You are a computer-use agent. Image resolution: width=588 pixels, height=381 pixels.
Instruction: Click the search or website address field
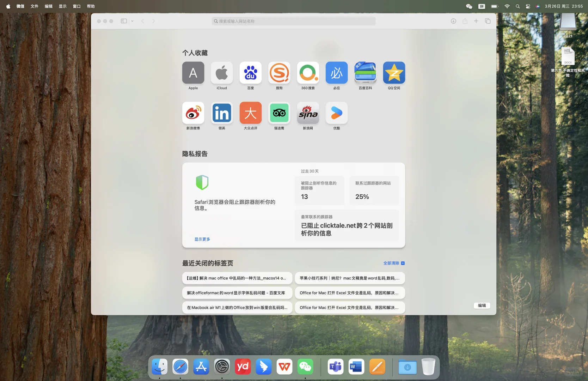[x=294, y=21]
